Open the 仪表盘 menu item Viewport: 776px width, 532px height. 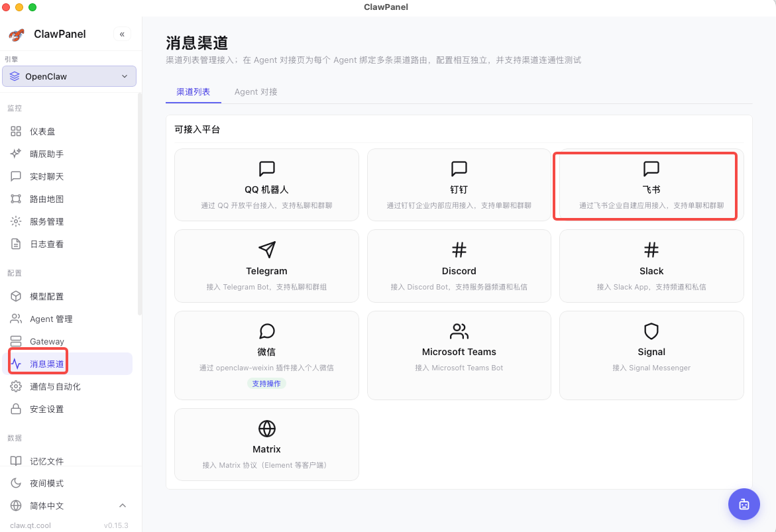(42, 132)
